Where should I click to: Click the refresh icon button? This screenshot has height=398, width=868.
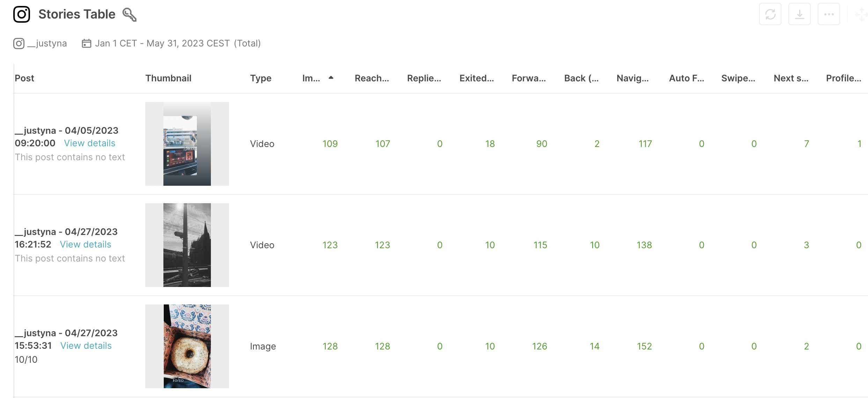tap(770, 14)
